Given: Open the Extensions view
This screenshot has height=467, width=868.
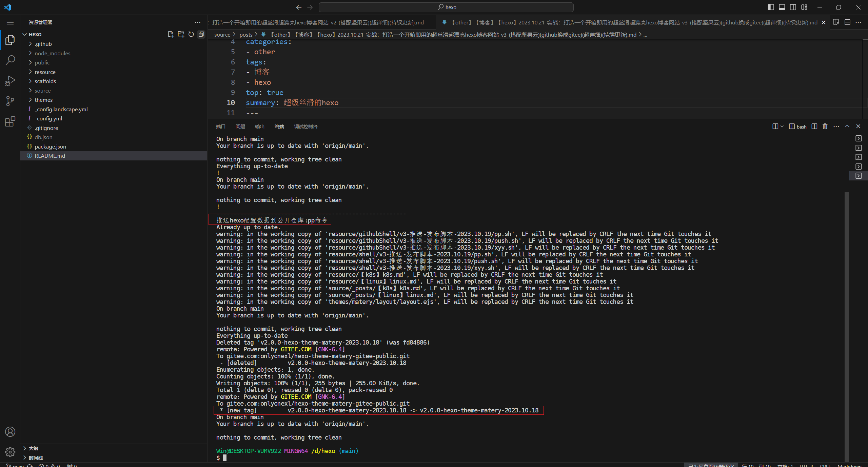Looking at the screenshot, I should tap(10, 121).
